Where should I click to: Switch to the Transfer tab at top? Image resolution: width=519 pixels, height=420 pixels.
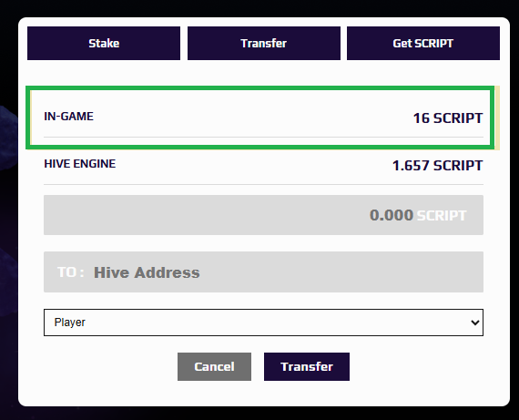point(264,44)
